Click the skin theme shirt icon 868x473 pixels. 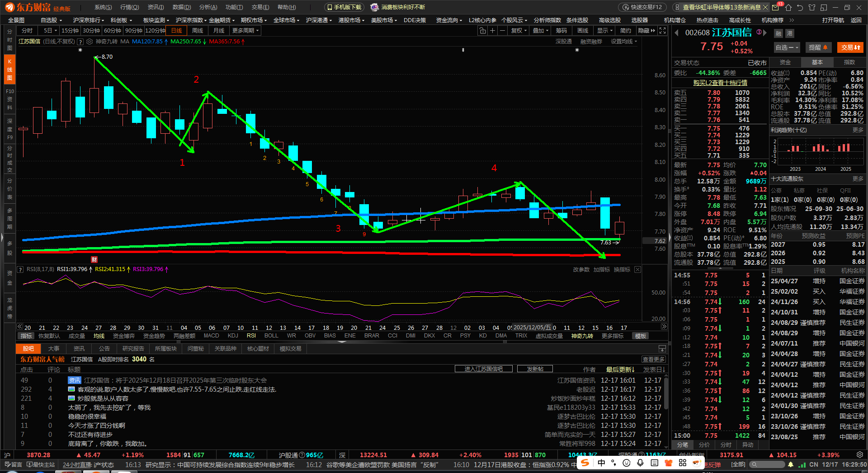click(812, 8)
